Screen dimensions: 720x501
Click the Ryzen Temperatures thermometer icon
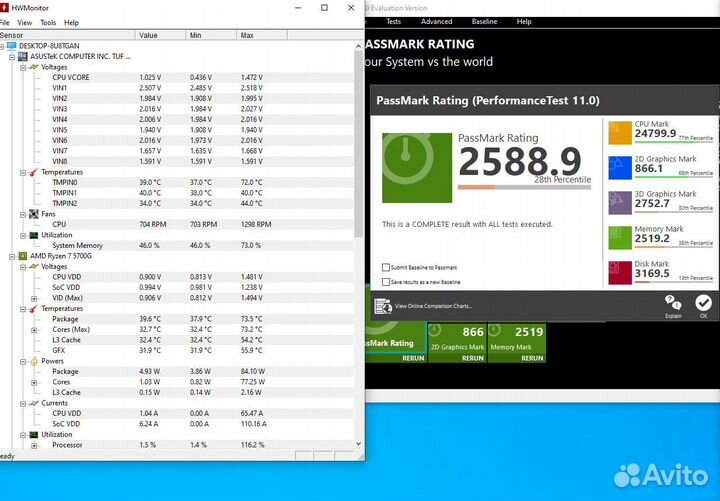(34, 309)
